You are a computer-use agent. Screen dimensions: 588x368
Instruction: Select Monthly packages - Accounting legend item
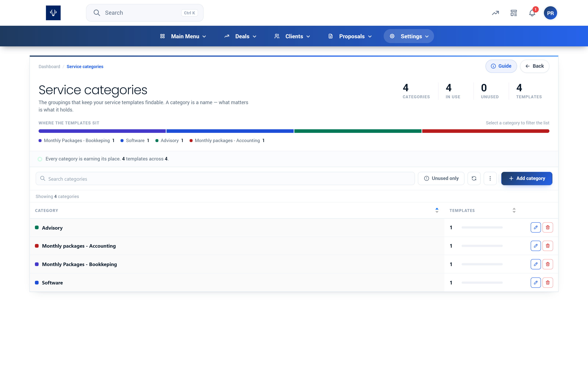click(x=227, y=141)
